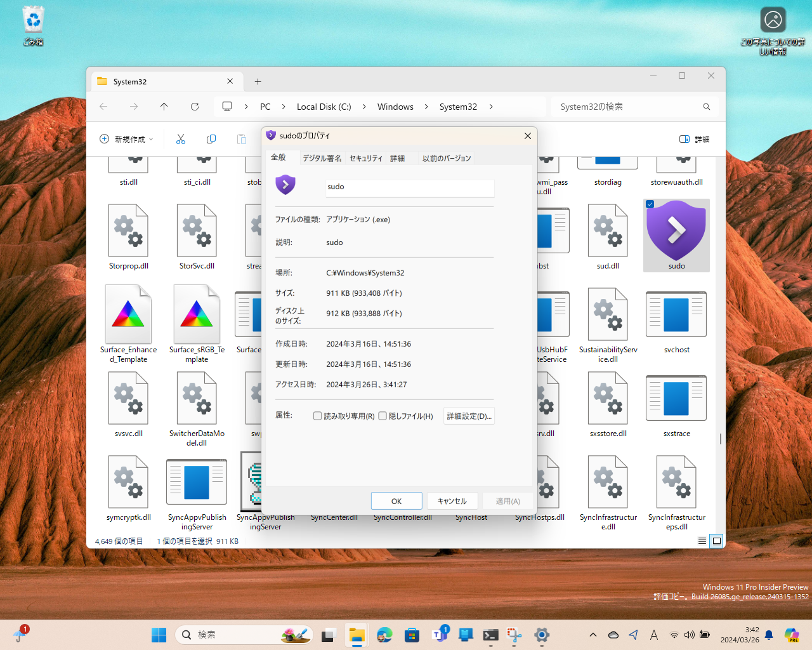Expand the chevron after Windows in the address bar

pyautogui.click(x=426, y=107)
